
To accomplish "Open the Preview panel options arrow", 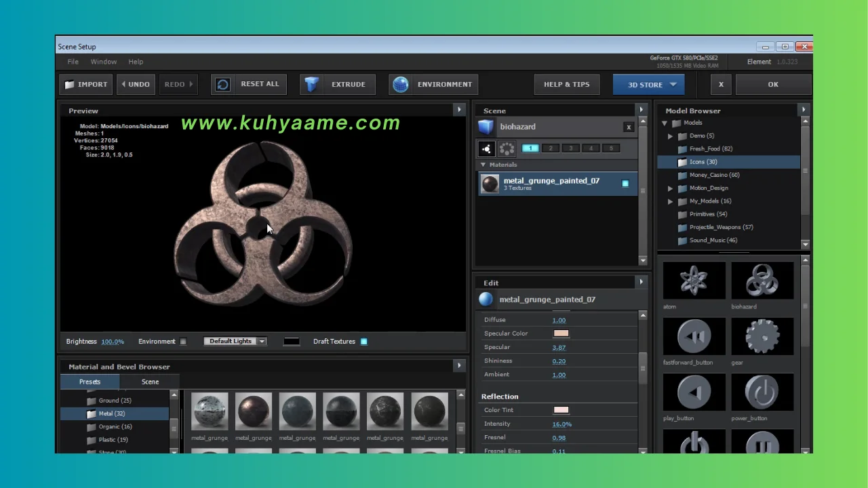I will tap(459, 110).
